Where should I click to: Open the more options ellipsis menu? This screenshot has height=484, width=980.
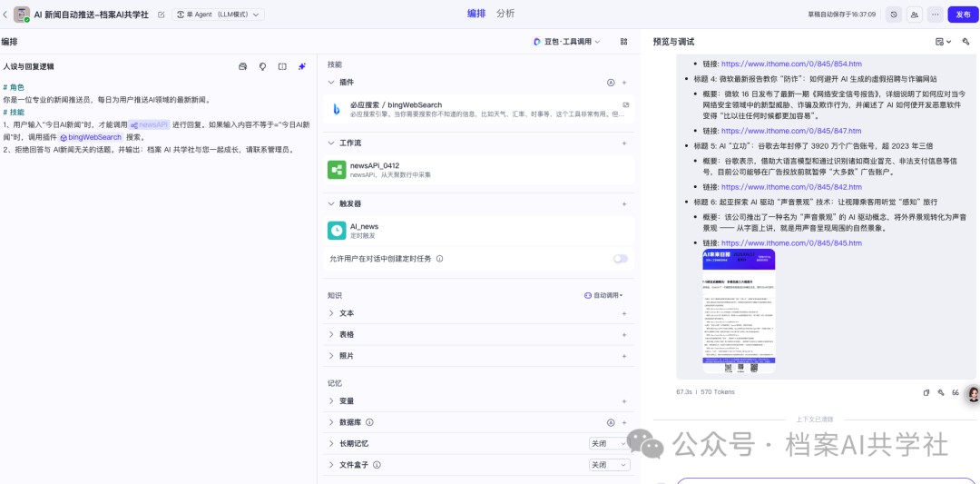[x=935, y=15]
